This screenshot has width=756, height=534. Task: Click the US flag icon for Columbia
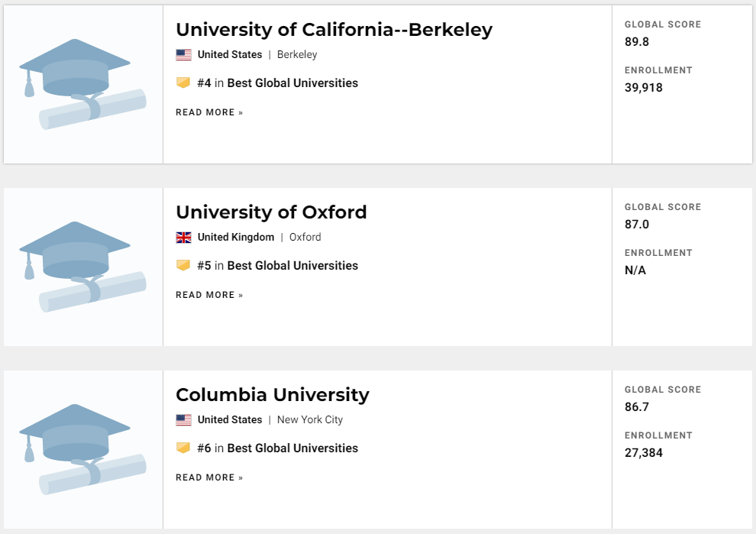tap(183, 420)
